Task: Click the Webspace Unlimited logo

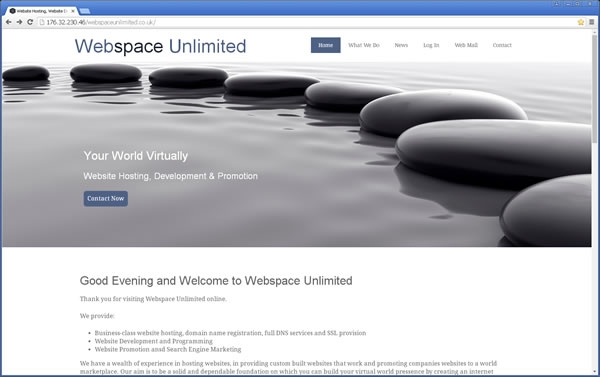Action: tap(160, 46)
